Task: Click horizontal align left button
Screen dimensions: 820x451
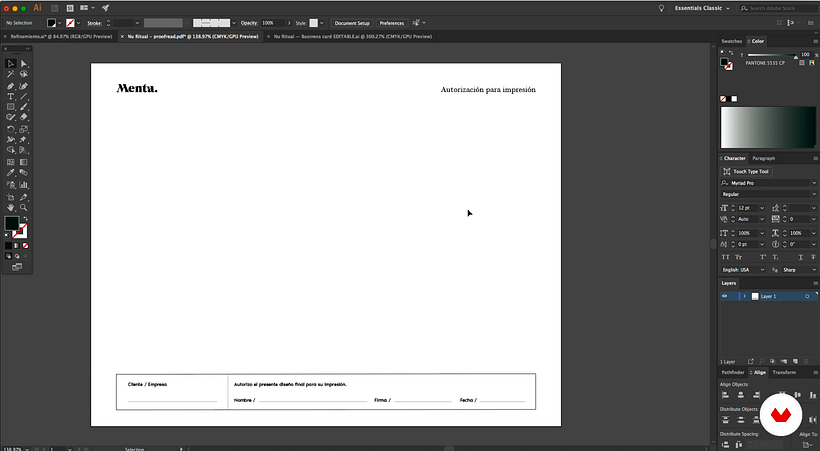Action: click(725, 395)
